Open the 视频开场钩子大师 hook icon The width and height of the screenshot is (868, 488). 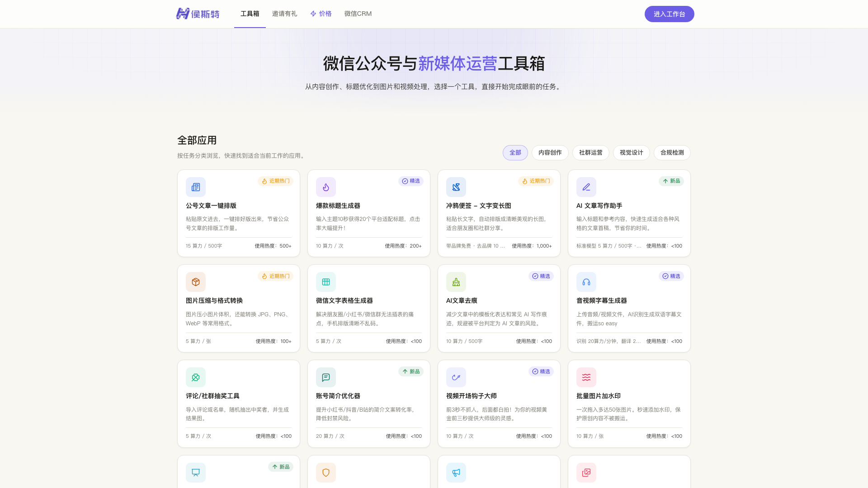(456, 377)
